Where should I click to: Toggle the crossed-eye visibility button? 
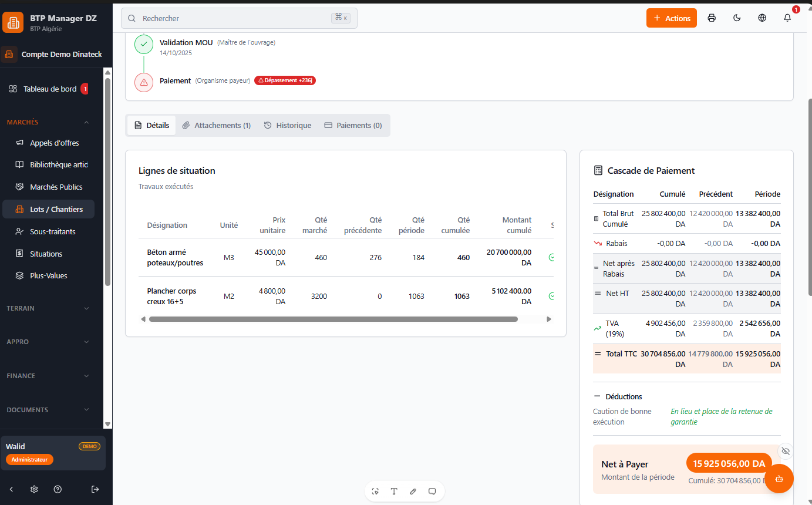pyautogui.click(x=786, y=451)
